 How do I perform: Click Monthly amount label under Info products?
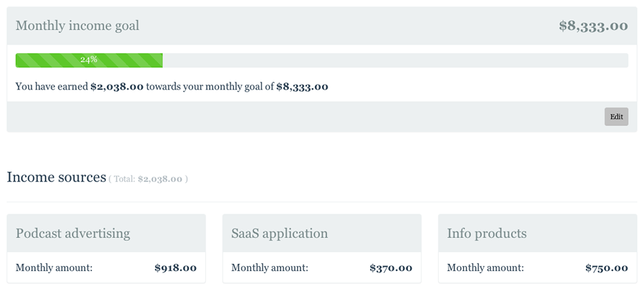click(x=485, y=268)
